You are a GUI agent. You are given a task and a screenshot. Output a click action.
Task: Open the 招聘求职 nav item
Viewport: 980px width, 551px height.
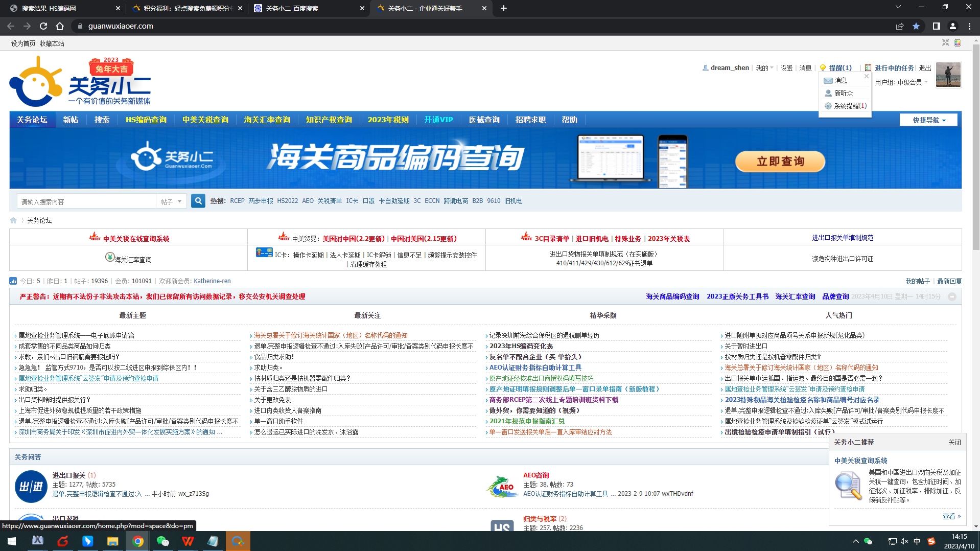pyautogui.click(x=531, y=120)
